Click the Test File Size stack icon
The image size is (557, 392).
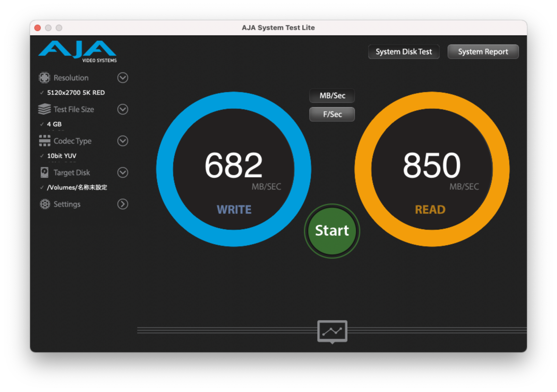click(x=44, y=109)
